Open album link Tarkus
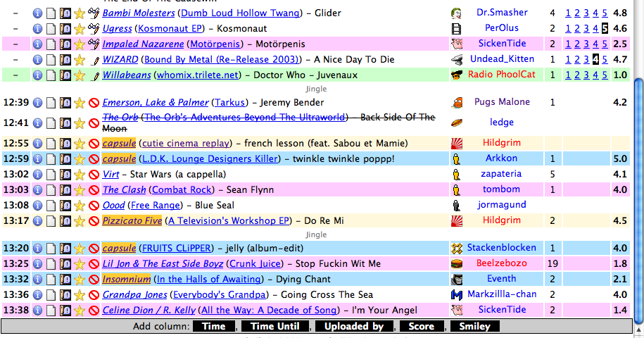 (230, 102)
